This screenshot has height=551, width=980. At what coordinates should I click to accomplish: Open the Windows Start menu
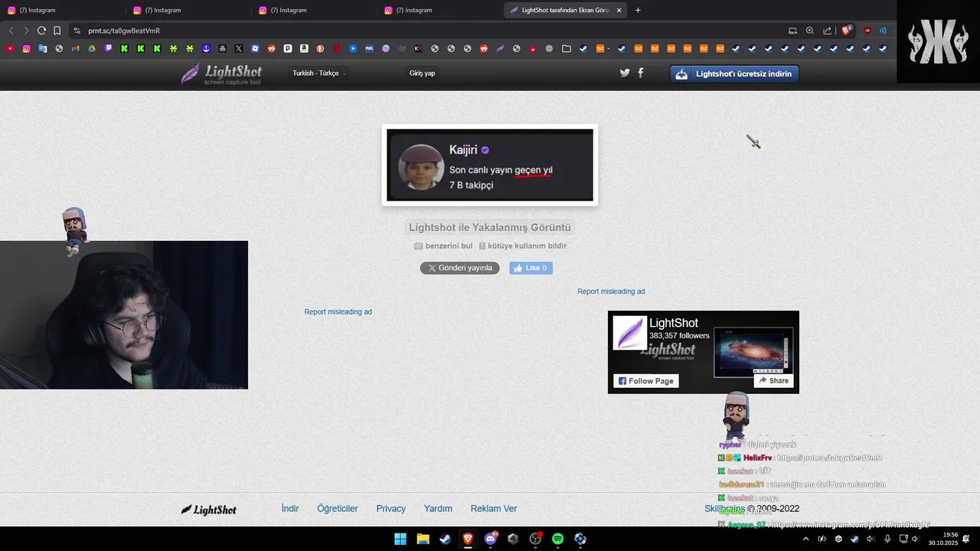point(400,539)
